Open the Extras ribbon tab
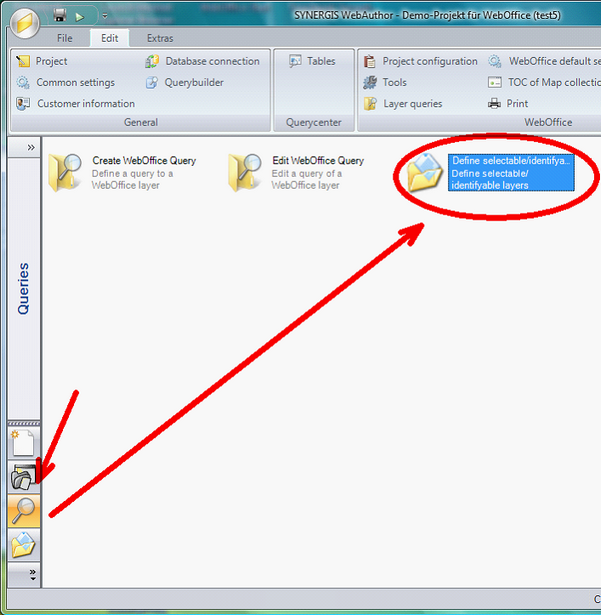Image resolution: width=601 pixels, height=615 pixels. tap(160, 38)
